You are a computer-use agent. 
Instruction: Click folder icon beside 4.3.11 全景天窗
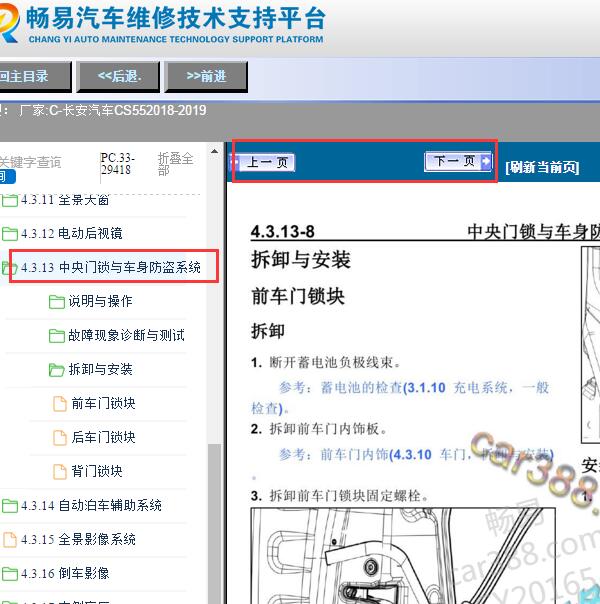click(x=10, y=200)
